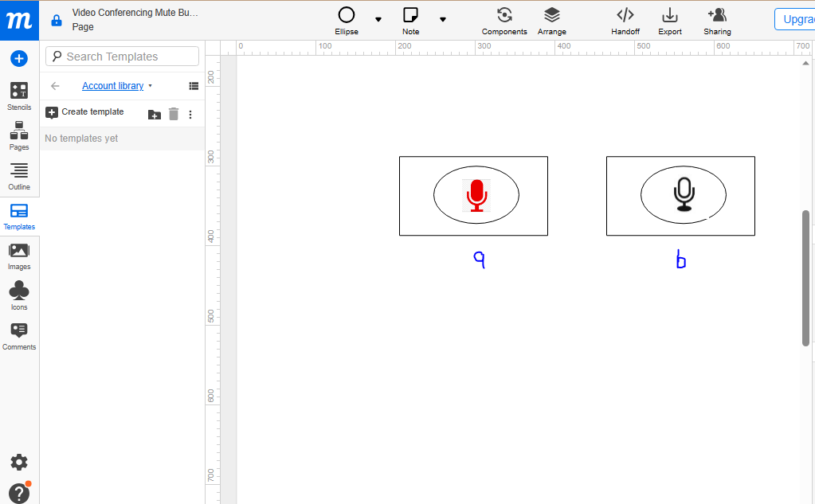Open the Components panel
The width and height of the screenshot is (815, 504).
point(504,20)
